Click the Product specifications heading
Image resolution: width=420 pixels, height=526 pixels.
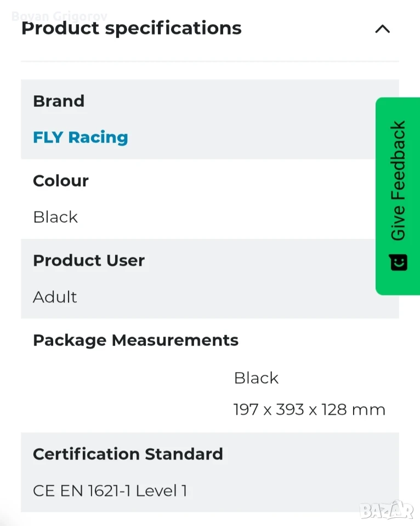[131, 28]
